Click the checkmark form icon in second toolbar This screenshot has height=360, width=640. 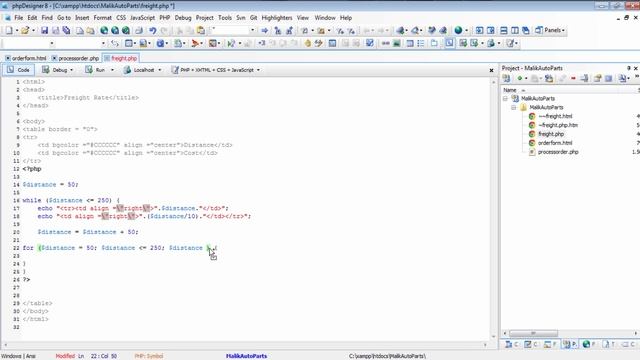point(370,43)
